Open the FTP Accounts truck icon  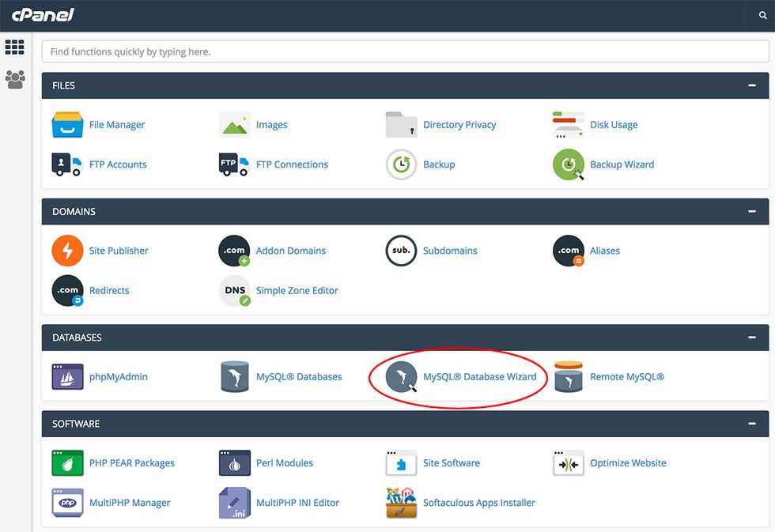[x=66, y=164]
